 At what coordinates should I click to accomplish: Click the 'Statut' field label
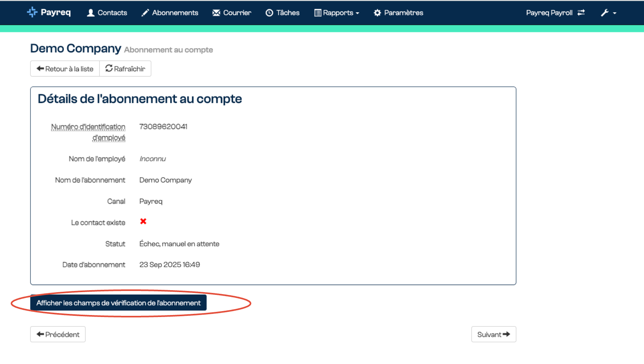pos(115,244)
